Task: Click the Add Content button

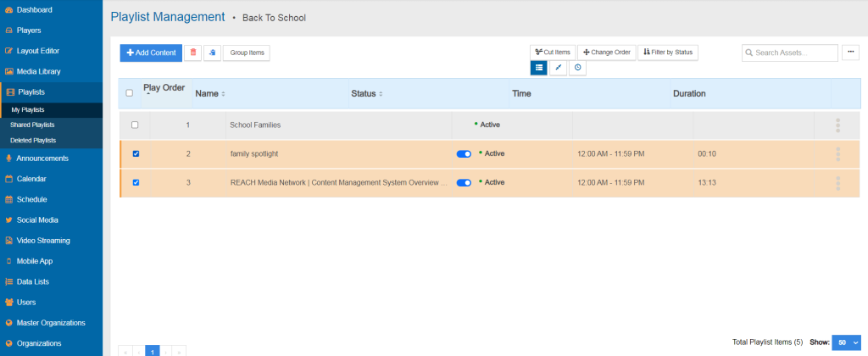Action: [x=151, y=53]
